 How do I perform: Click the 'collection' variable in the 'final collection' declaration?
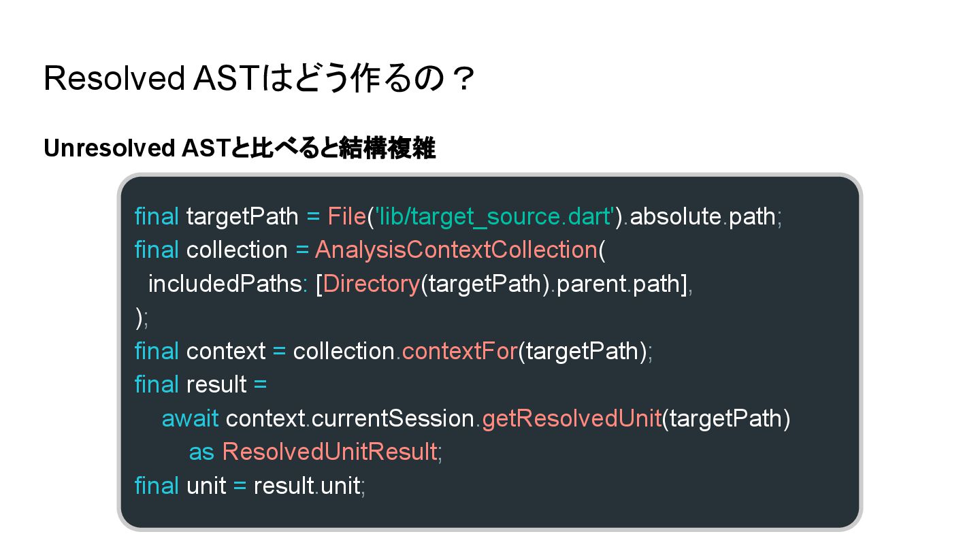click(237, 250)
